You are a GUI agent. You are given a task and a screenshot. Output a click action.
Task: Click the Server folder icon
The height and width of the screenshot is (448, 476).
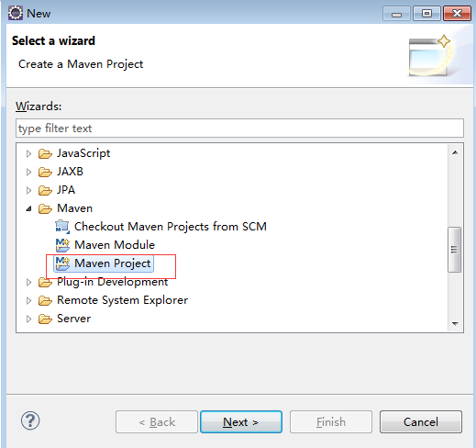45,319
